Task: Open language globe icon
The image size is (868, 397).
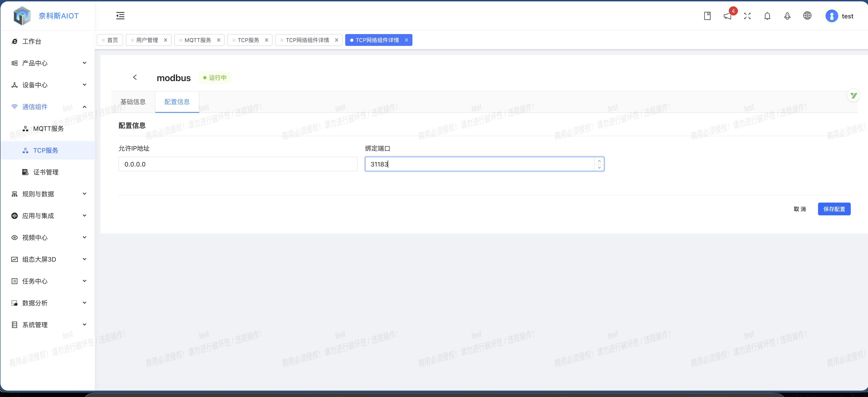Action: tap(807, 15)
